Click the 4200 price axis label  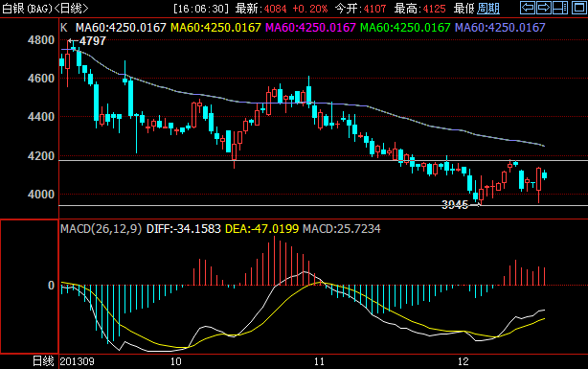pyautogui.click(x=41, y=155)
